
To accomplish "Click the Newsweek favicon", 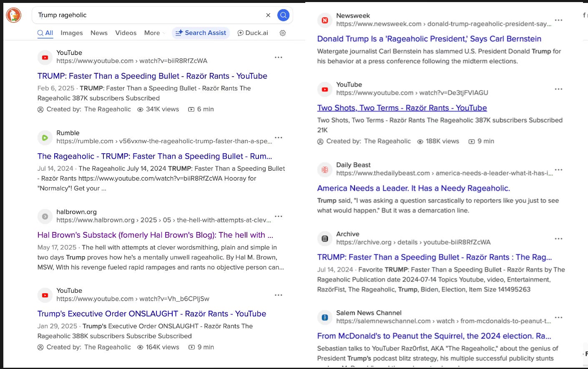I will [x=325, y=20].
